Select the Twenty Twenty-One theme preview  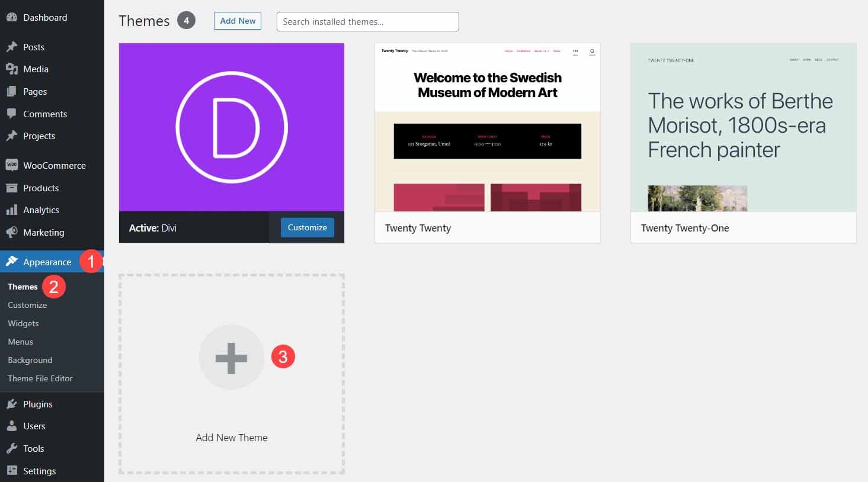pyautogui.click(x=744, y=127)
